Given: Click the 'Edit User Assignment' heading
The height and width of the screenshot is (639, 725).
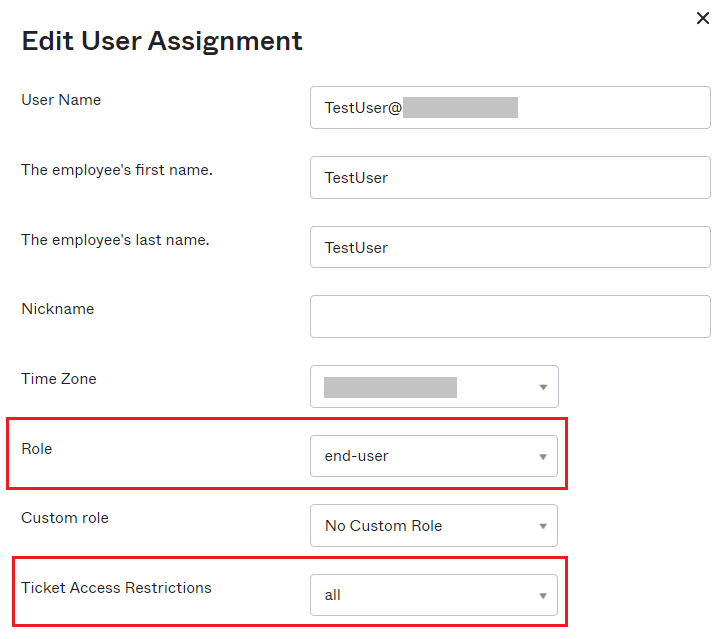Looking at the screenshot, I should click(162, 41).
